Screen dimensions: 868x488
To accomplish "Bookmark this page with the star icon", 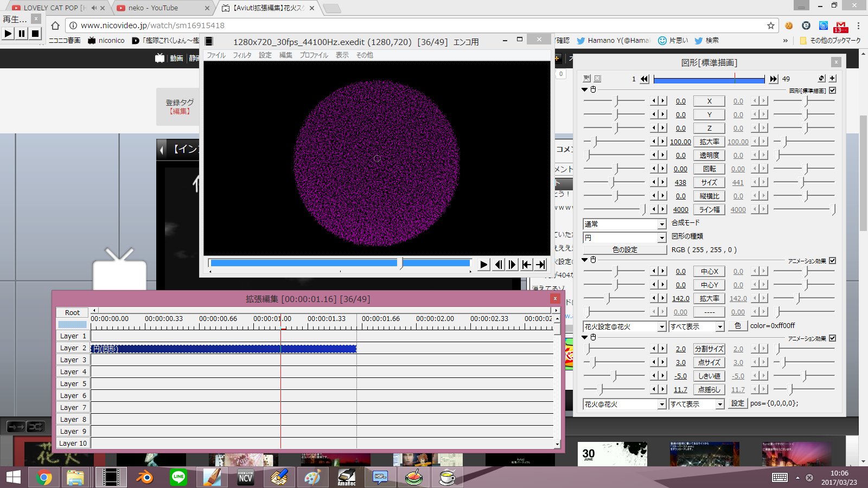I will 770,25.
